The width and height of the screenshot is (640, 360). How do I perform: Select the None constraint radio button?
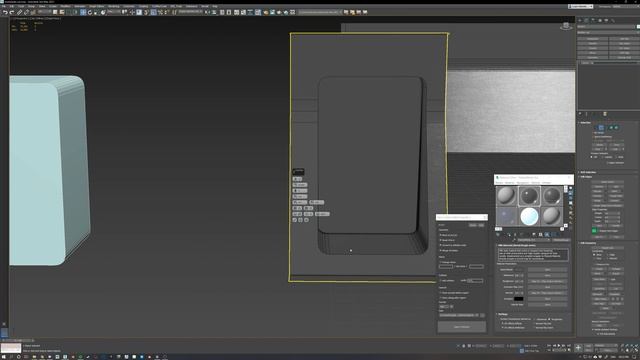tap(594, 255)
